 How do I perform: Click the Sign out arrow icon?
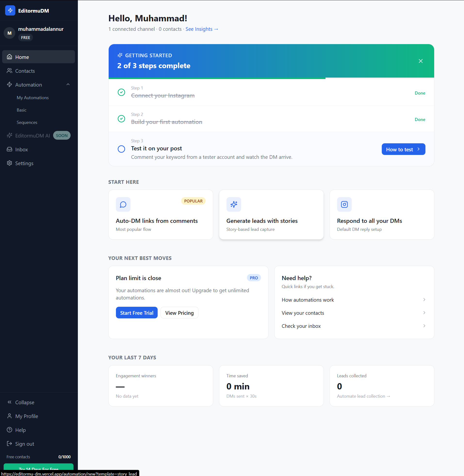[9, 444]
